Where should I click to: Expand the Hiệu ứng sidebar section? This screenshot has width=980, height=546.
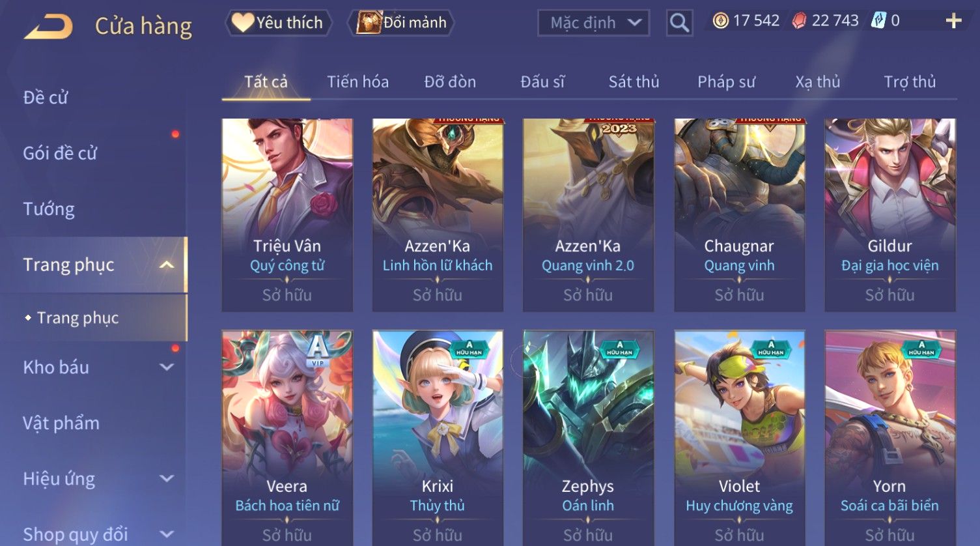click(x=167, y=478)
